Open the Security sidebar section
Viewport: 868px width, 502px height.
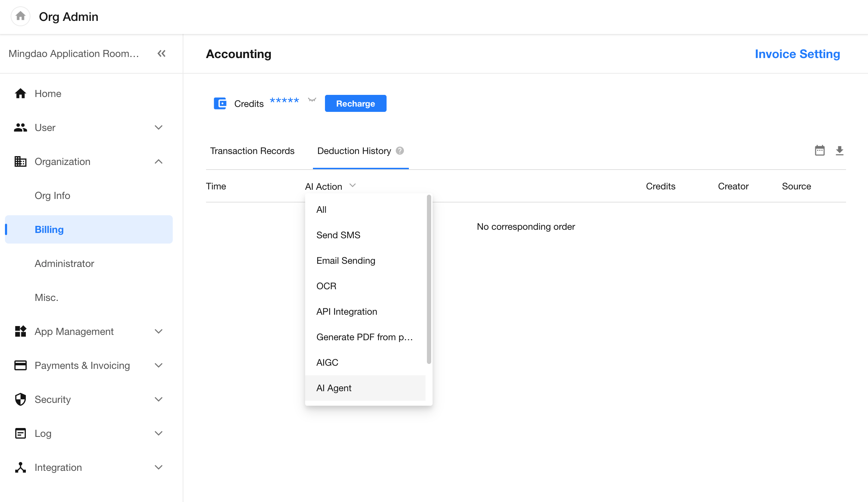pos(53,399)
